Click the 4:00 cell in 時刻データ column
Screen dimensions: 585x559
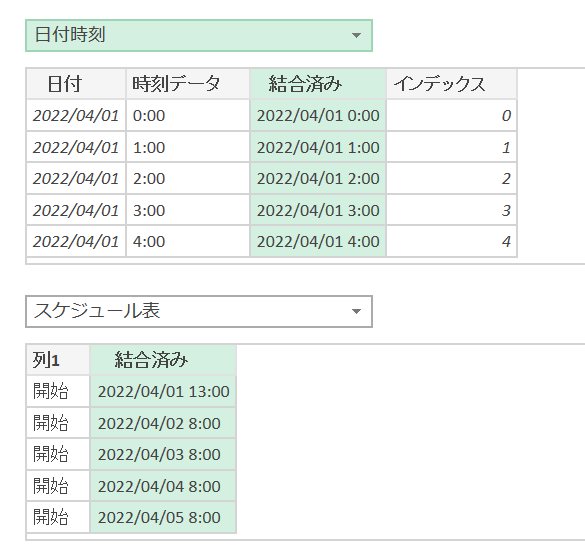188,241
